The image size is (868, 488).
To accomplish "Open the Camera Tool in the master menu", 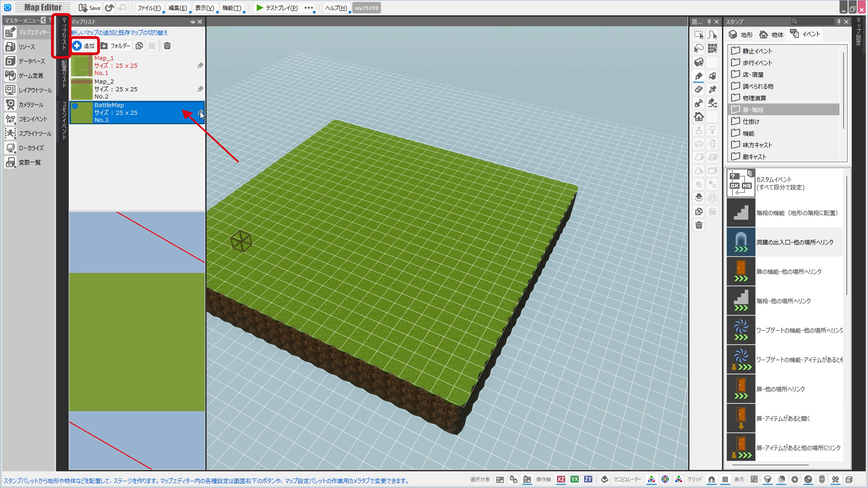I will coord(27,105).
